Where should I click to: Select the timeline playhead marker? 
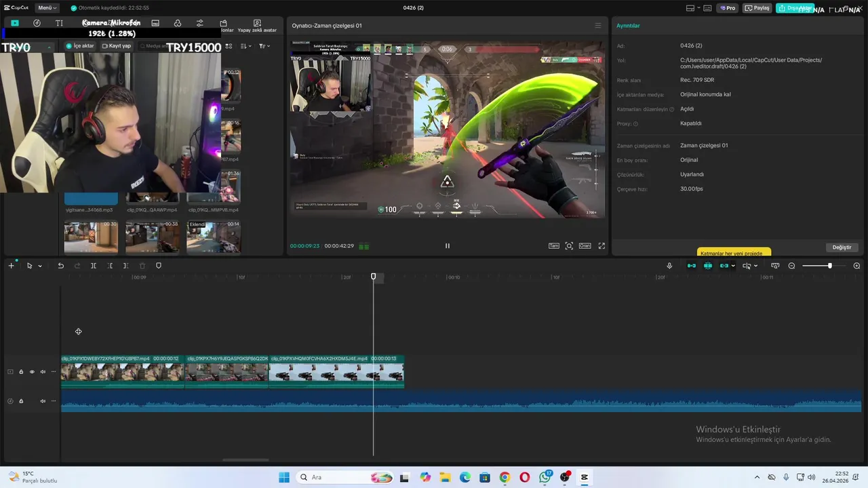373,277
